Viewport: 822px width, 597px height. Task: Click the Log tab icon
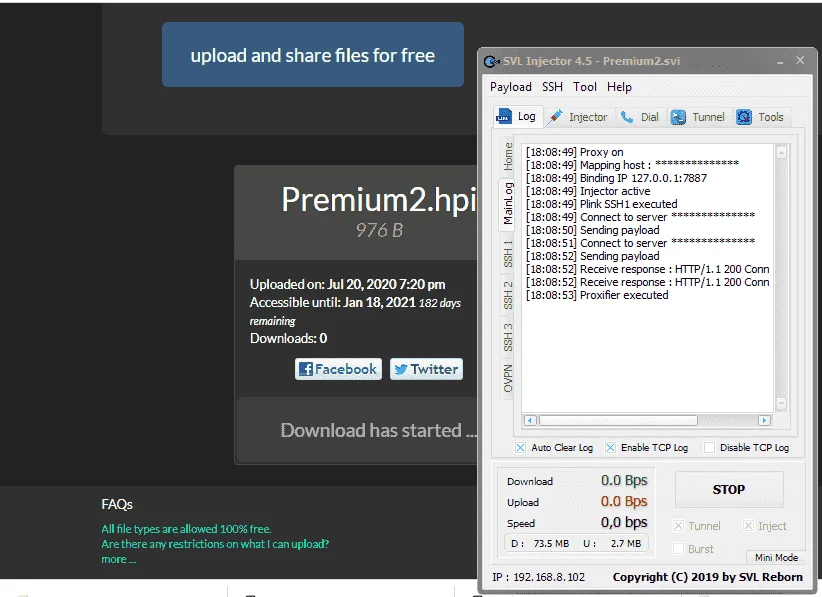(504, 116)
